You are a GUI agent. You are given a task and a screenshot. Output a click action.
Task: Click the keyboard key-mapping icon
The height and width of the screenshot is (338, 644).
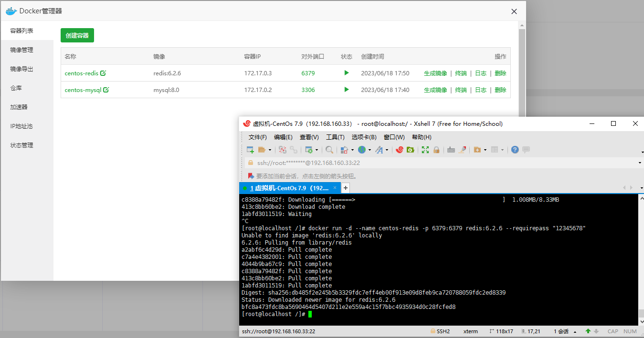tap(451, 150)
